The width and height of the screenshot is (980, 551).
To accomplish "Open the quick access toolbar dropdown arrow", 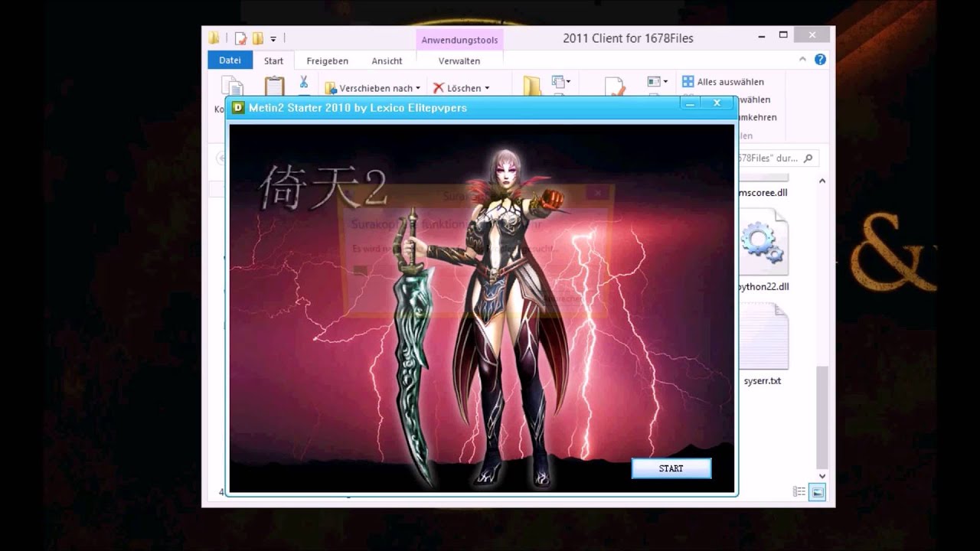I will click(x=273, y=38).
